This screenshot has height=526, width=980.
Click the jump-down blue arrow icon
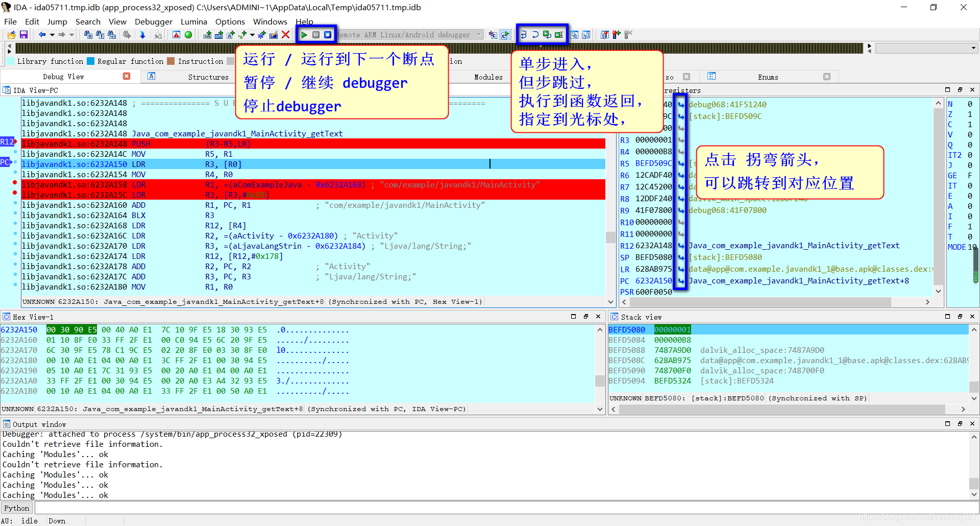(x=142, y=35)
